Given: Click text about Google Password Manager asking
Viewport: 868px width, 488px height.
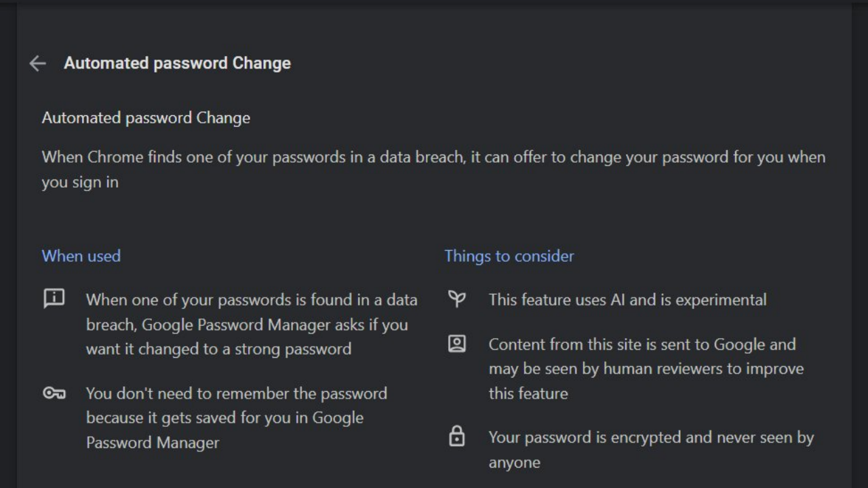Looking at the screenshot, I should 252,325.
